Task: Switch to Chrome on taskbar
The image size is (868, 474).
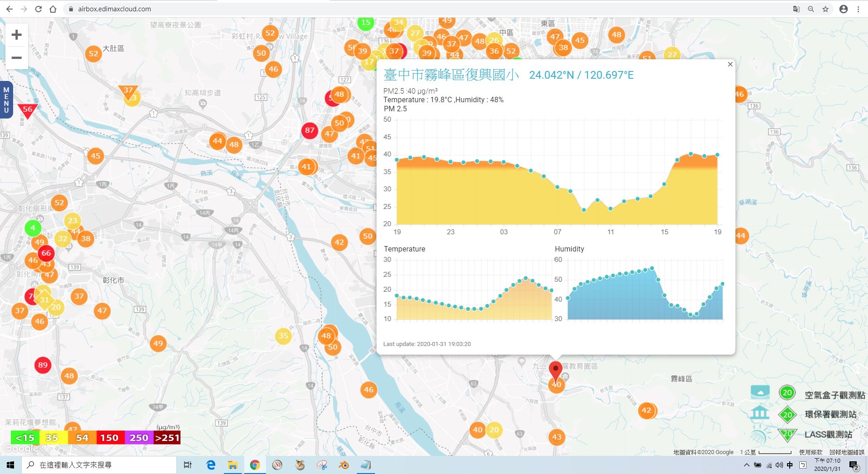Action: click(x=255, y=465)
